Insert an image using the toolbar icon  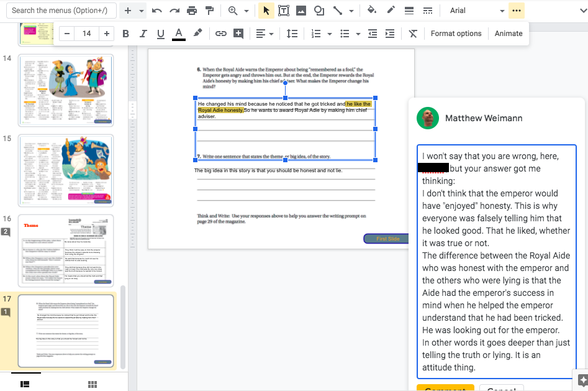301,11
